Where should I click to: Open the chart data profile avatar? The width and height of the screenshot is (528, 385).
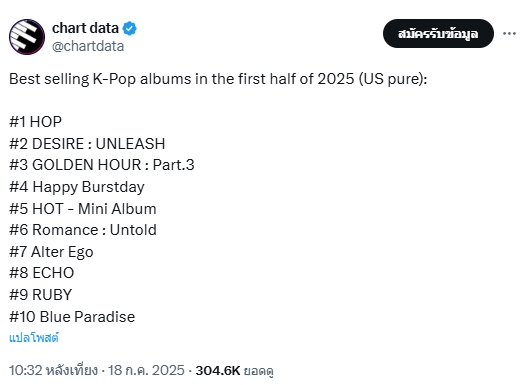[27, 37]
